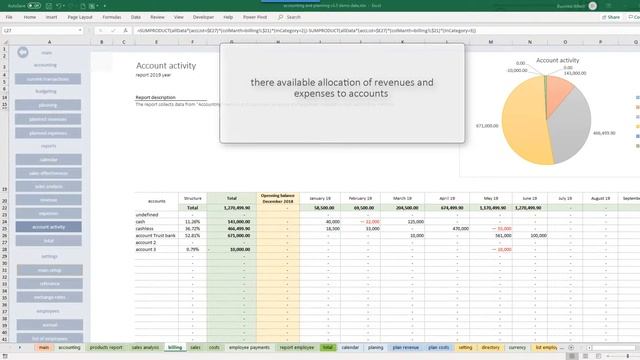The width and height of the screenshot is (640, 360).
Task: Open the Power Pivot ribbon tab
Action: pyautogui.click(x=255, y=17)
